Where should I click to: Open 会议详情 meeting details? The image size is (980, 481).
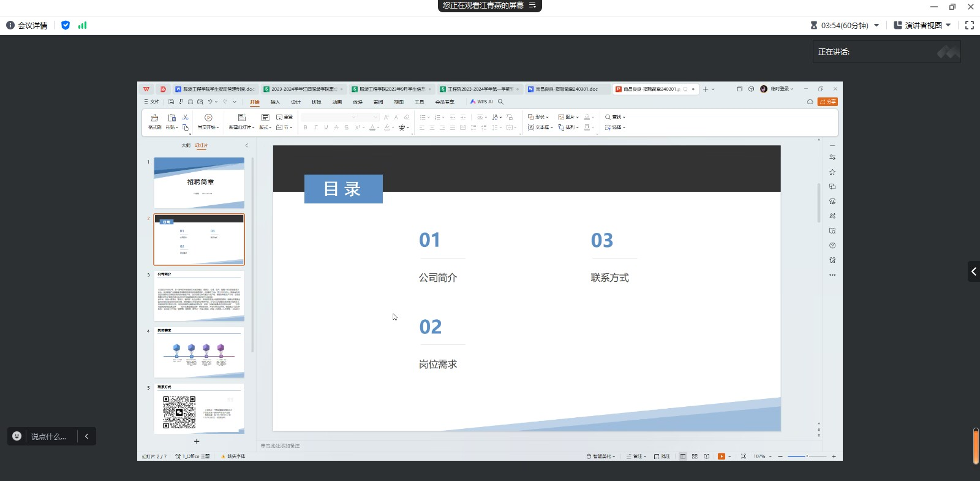pos(27,25)
